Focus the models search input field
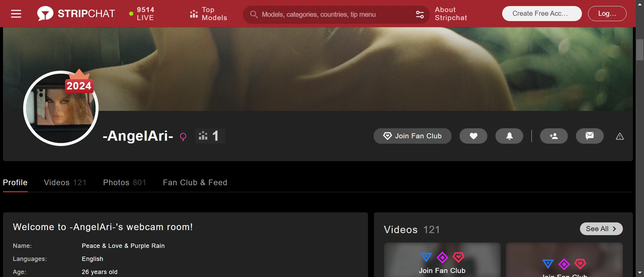Viewport: 644px width, 277px height. 335,14
